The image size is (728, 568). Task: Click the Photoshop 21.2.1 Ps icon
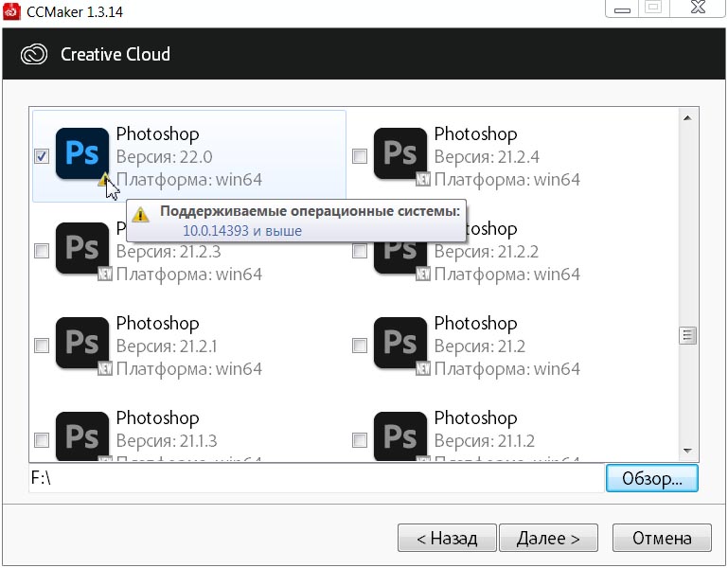82,343
